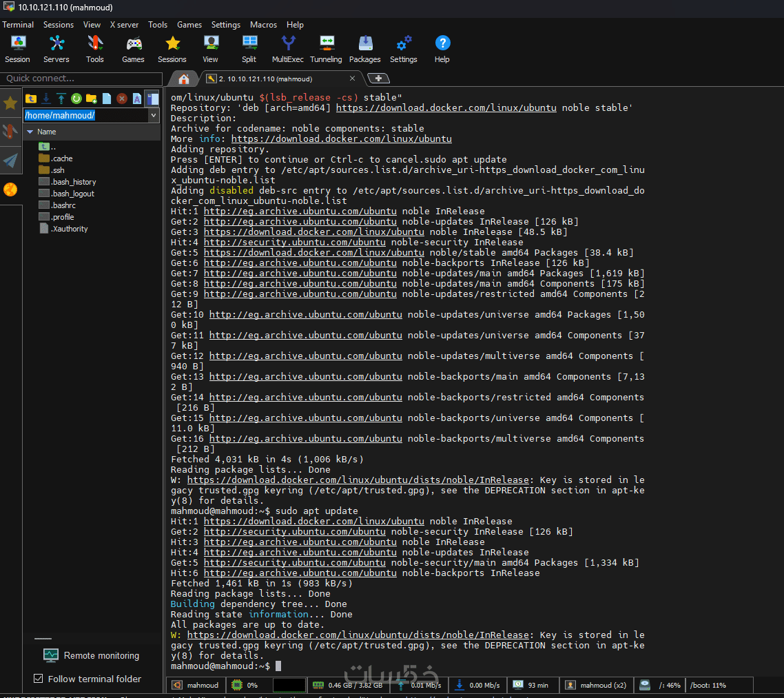Viewport: 784px width, 698px height.
Task: Select the paper-plane Macros sidebar tab
Action: (x=10, y=160)
